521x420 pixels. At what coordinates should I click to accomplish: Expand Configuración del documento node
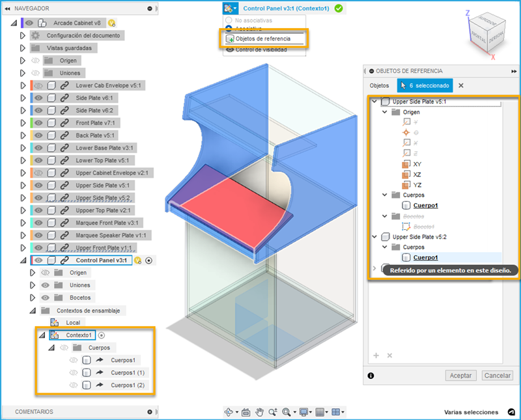[x=23, y=36]
